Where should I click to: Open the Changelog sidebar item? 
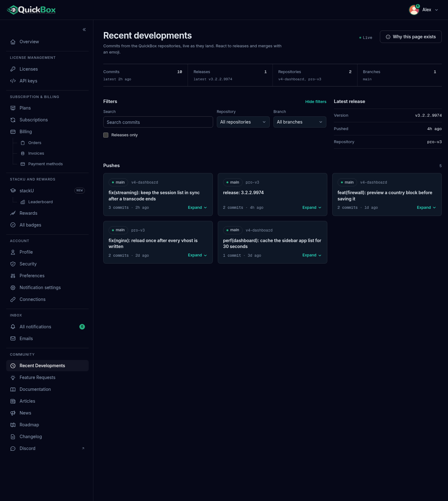tap(47, 437)
